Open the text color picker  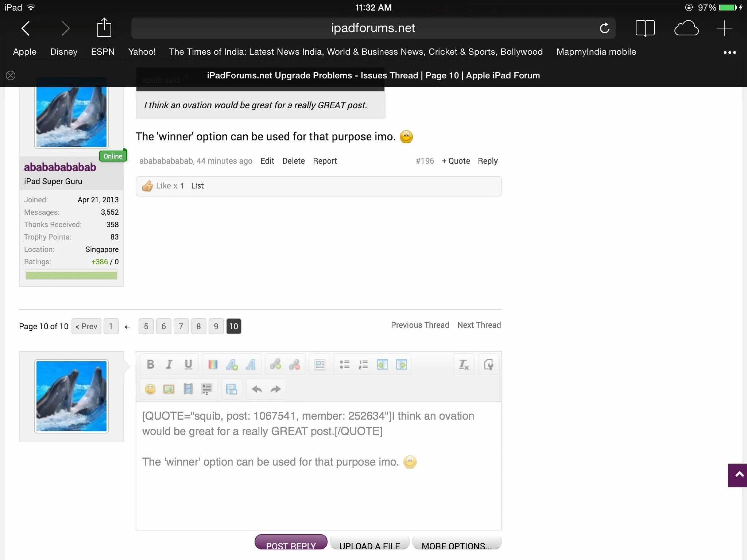(213, 364)
